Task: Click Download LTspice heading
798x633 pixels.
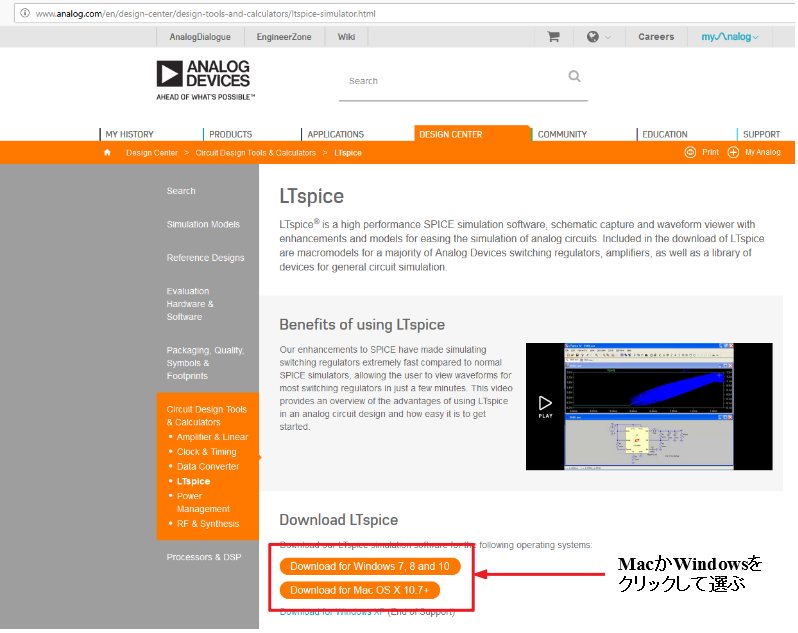Action: click(x=338, y=520)
